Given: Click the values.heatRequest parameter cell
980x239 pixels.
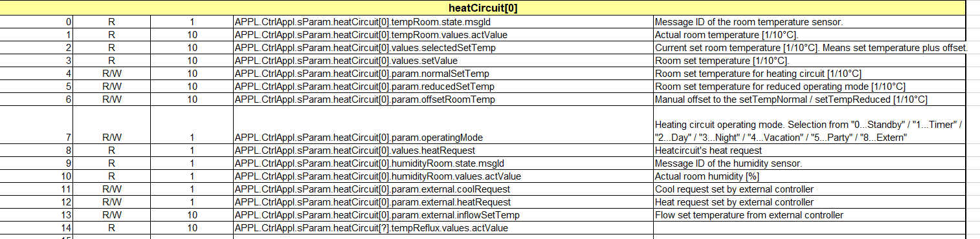Looking at the screenshot, I should click(x=443, y=151).
